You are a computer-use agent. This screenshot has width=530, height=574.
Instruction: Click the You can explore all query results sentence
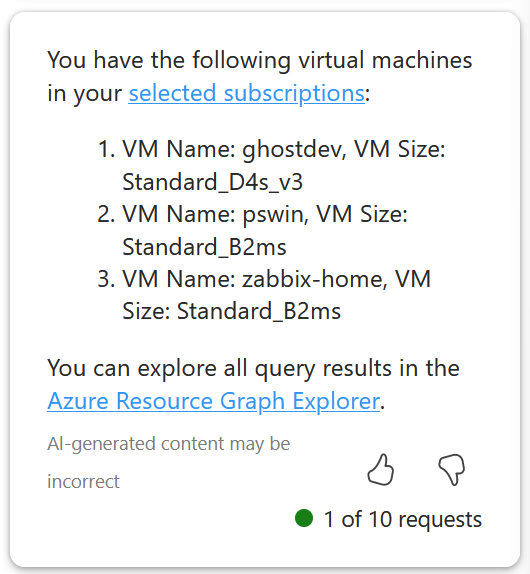click(x=253, y=368)
